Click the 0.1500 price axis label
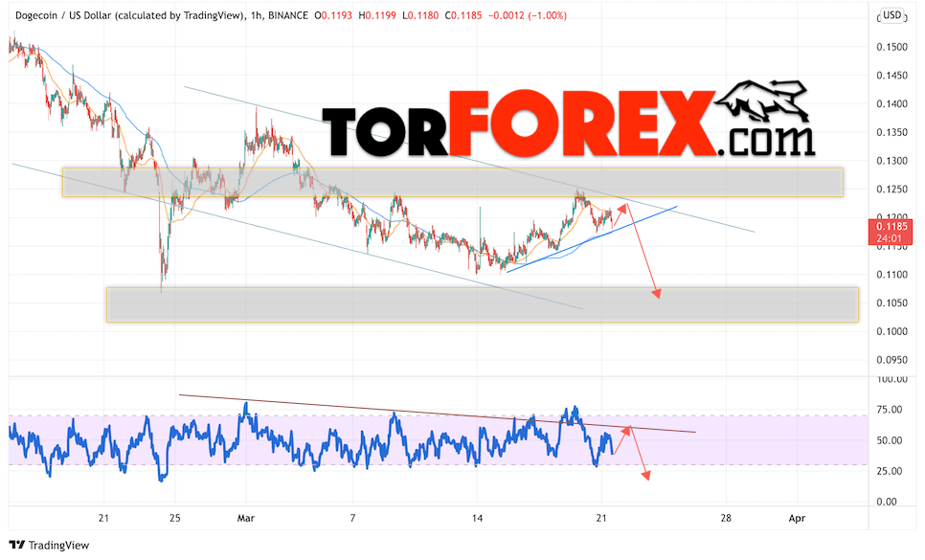 tap(891, 47)
